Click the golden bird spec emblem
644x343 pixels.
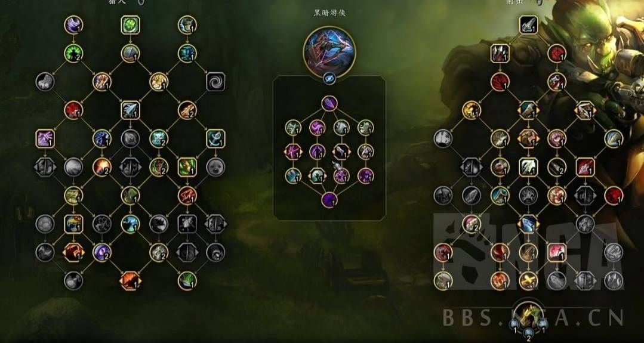point(529,315)
